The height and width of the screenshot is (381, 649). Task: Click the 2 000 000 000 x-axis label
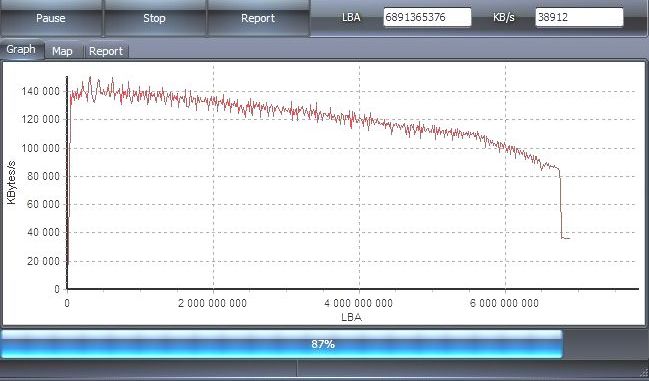[x=213, y=303]
